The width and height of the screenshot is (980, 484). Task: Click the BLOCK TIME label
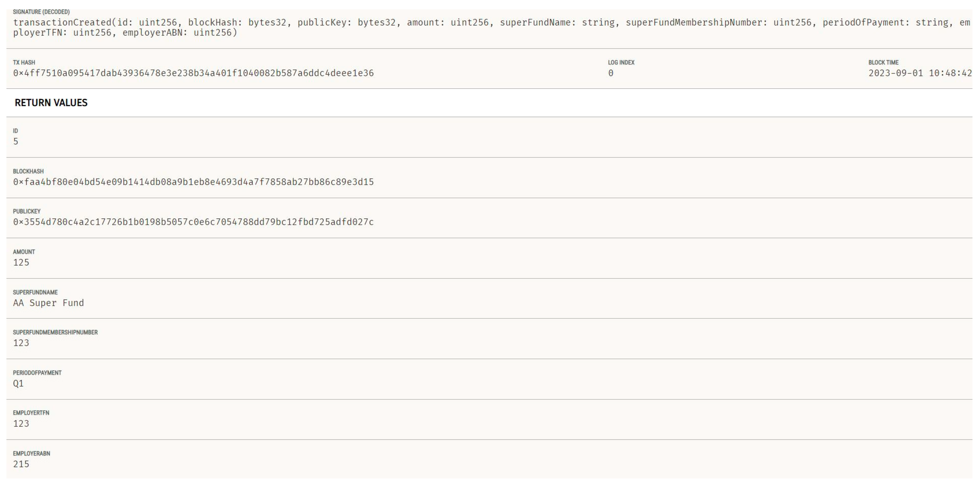883,62
